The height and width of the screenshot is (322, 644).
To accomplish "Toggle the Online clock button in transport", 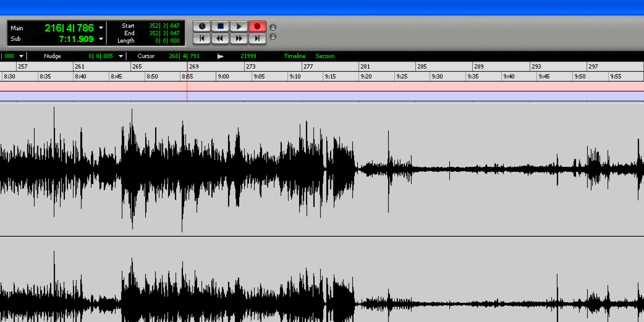I will click(202, 26).
